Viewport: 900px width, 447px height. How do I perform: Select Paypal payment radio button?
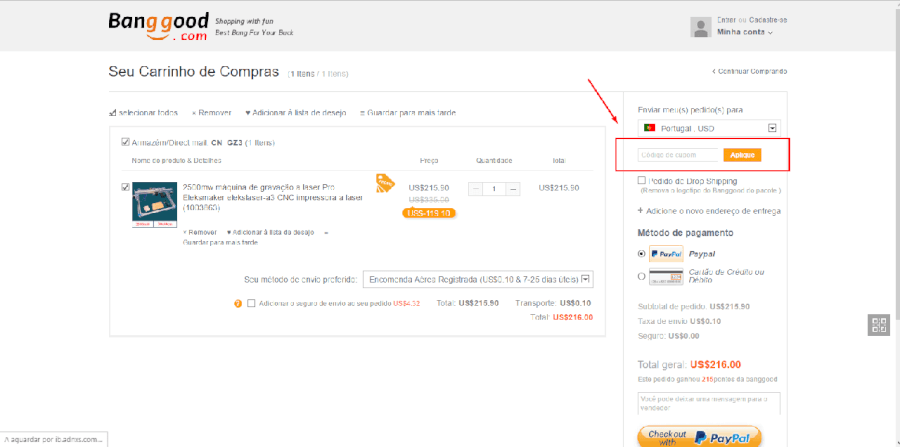click(x=642, y=253)
